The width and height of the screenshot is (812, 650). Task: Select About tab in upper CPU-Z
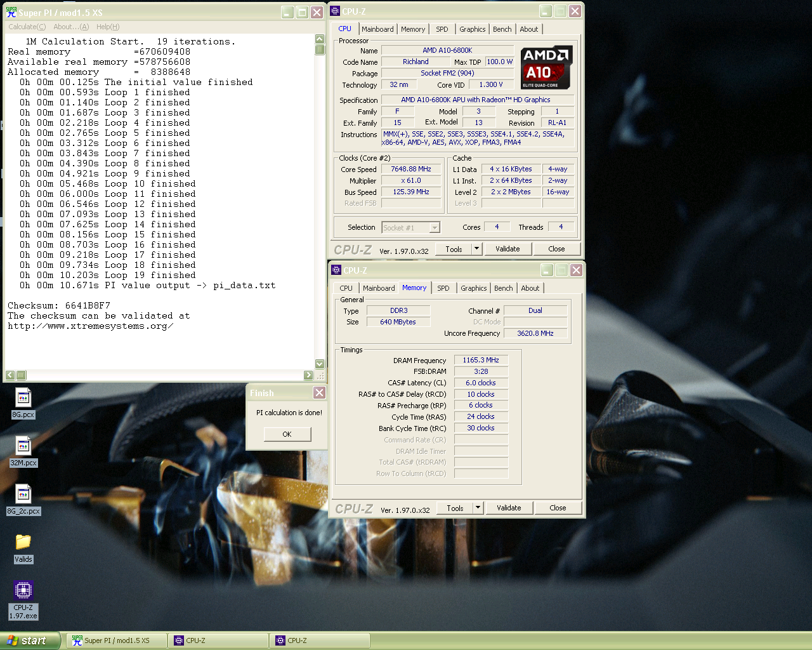point(529,29)
